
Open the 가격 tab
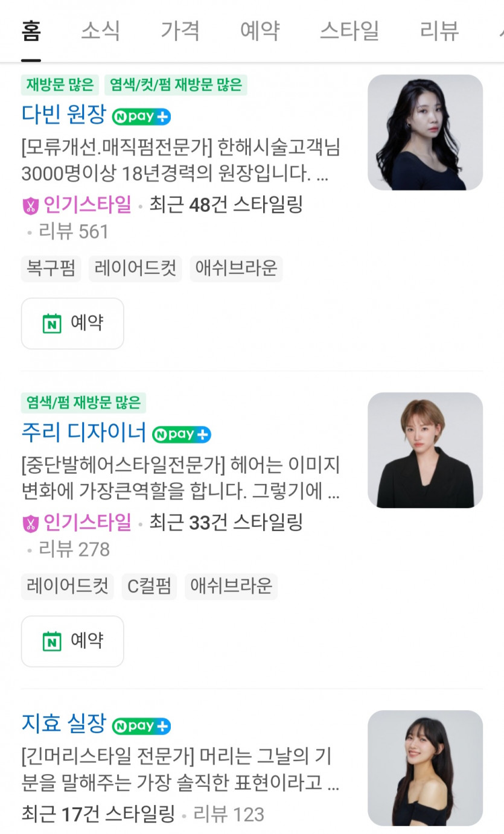pyautogui.click(x=180, y=31)
